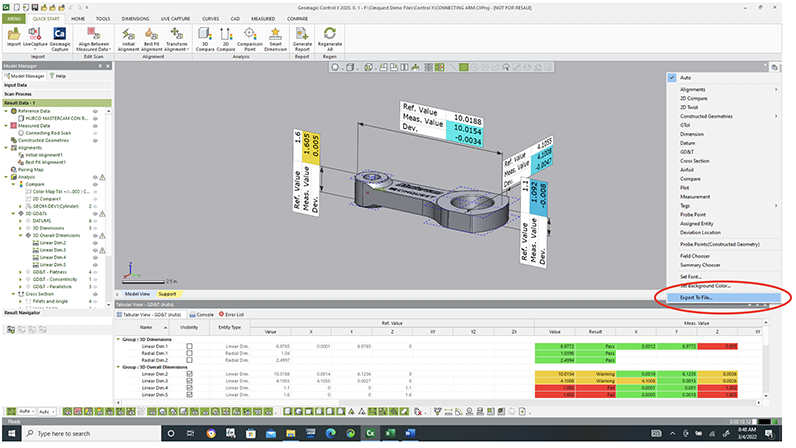Open the LiveCapture tool
Screen dimensions: 796x448
pos(35,38)
